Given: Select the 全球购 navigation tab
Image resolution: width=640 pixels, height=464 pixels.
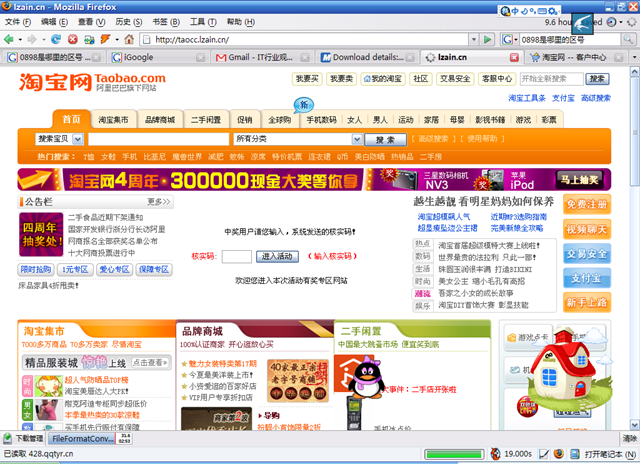Looking at the screenshot, I should [x=280, y=120].
